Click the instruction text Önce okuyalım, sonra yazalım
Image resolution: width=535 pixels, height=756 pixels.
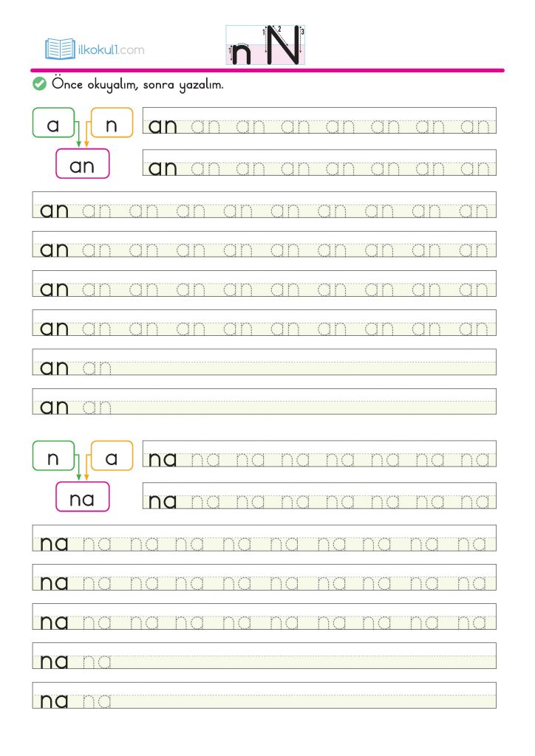click(x=138, y=85)
